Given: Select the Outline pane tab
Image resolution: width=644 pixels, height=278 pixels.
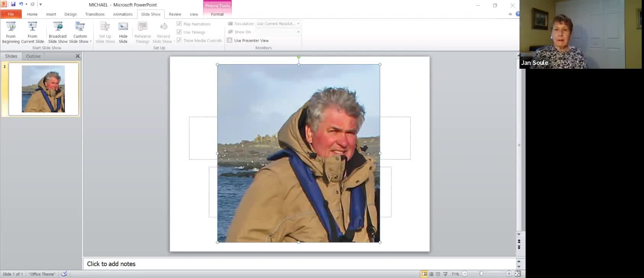Looking at the screenshot, I should 33,56.
